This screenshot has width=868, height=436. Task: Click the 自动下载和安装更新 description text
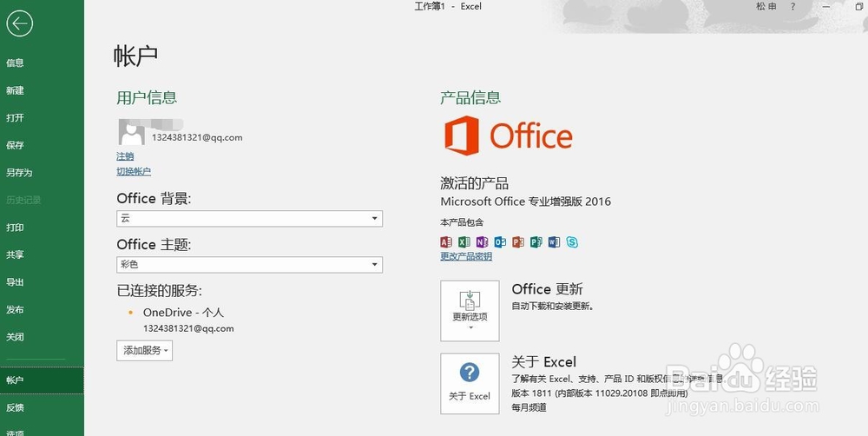(x=552, y=306)
